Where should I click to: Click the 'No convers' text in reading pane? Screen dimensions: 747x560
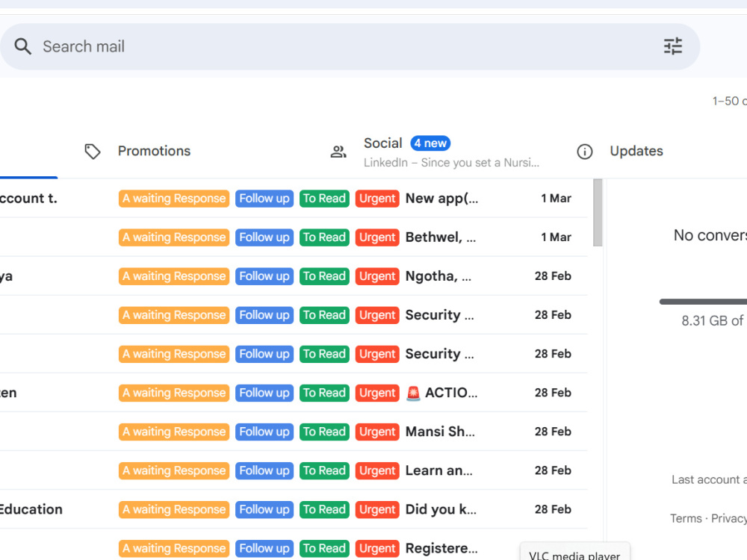(710, 235)
